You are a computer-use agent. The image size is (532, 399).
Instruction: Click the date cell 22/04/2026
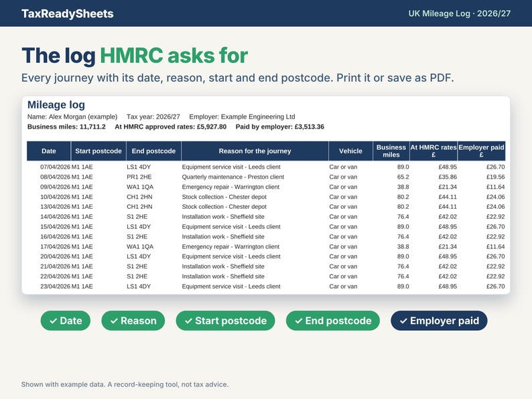coord(56,276)
